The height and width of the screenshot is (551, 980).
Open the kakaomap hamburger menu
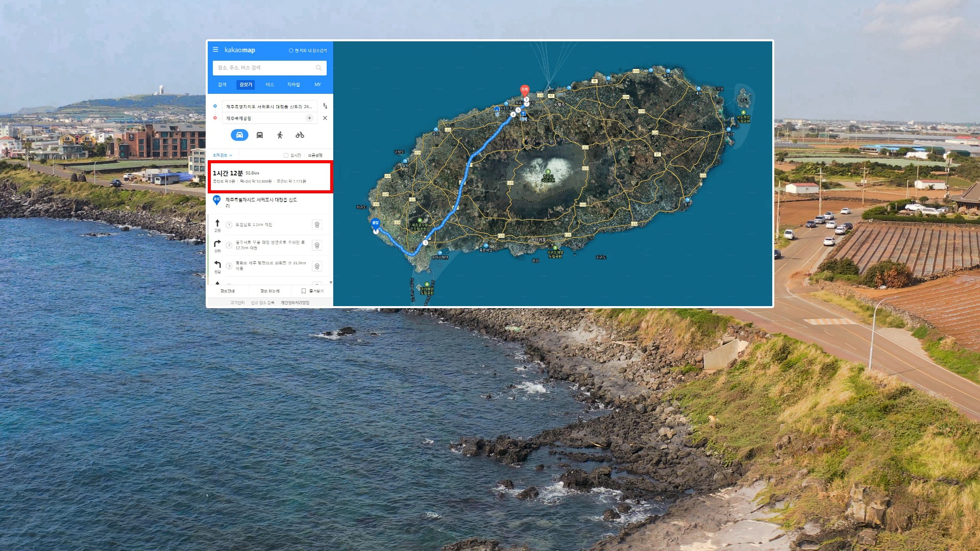pos(215,49)
